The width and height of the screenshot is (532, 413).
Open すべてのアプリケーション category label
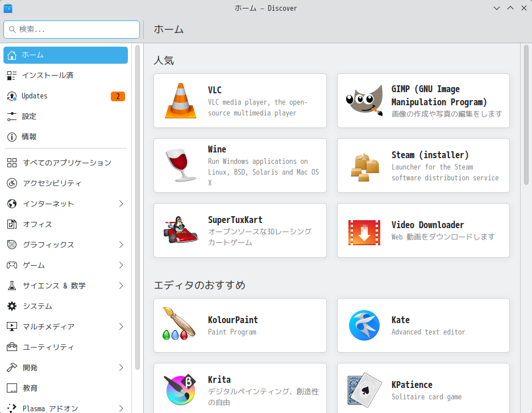[x=67, y=163]
